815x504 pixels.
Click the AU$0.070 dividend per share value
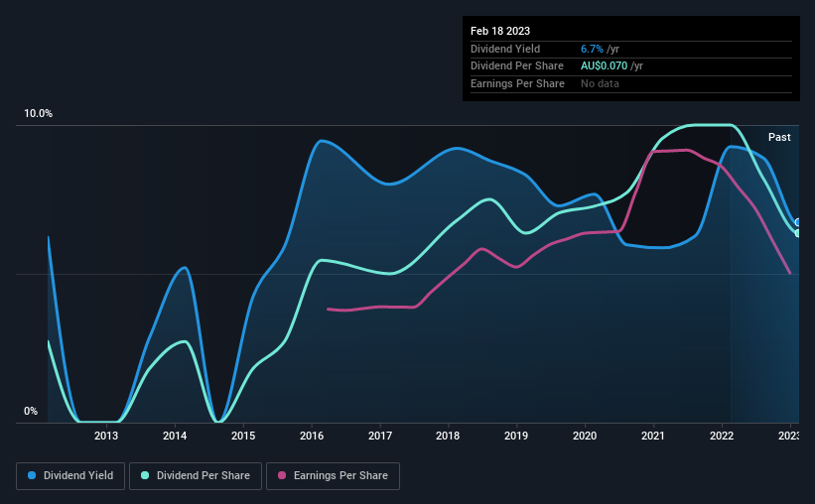tap(604, 66)
